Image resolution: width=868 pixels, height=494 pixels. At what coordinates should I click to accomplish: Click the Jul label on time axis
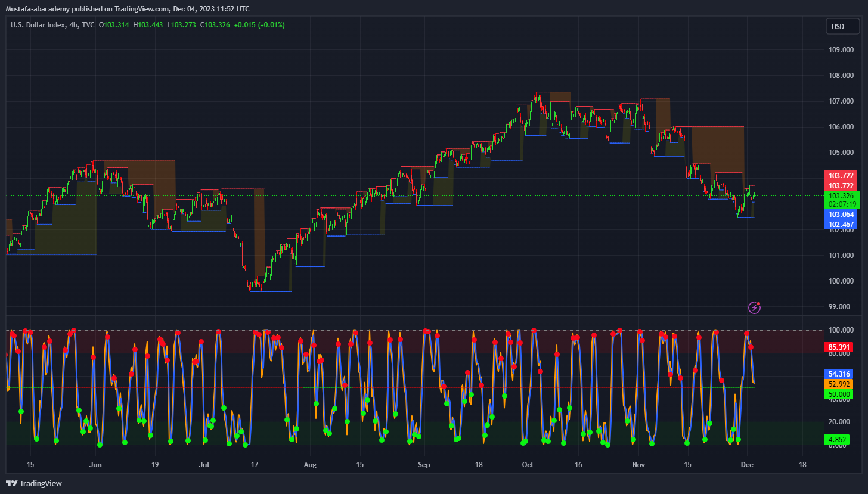(x=204, y=464)
